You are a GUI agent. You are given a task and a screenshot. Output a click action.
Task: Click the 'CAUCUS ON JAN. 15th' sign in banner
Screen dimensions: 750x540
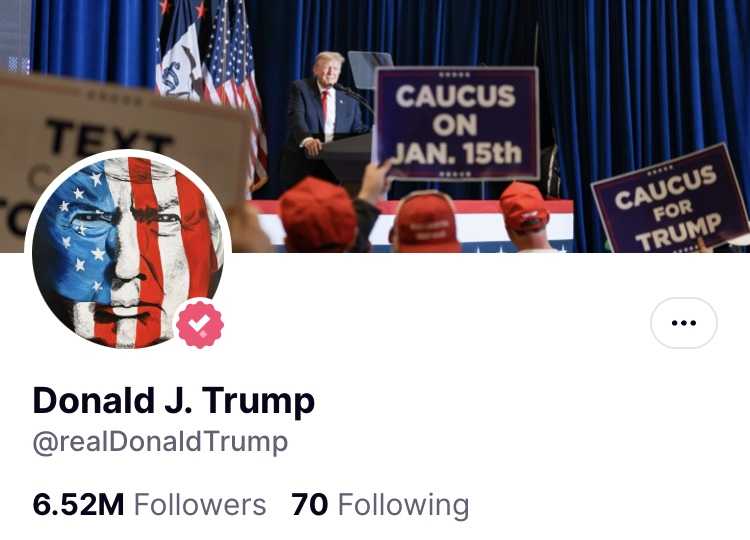coord(456,124)
